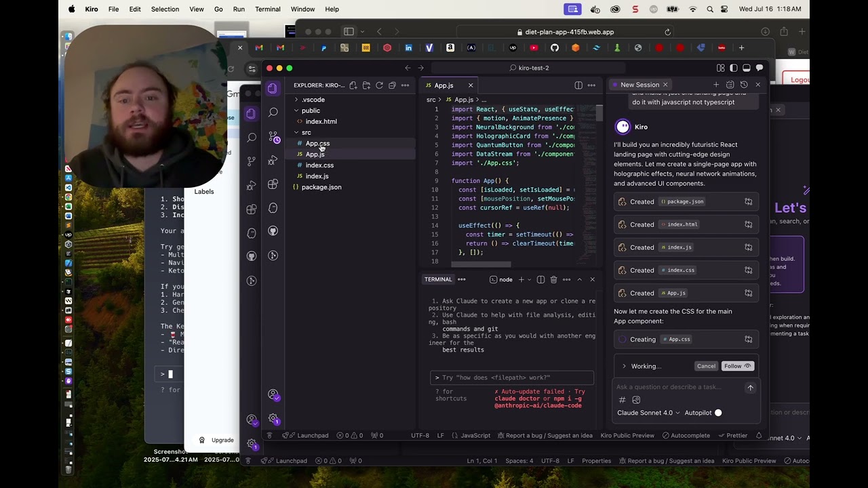Click New Folder icon in Explorer header
This screenshot has width=868, height=488.
coord(366,85)
